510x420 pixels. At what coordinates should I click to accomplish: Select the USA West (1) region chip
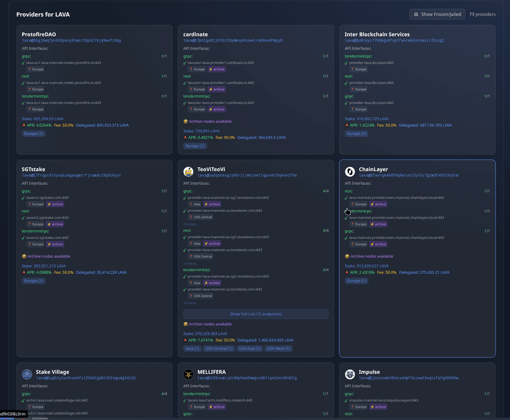coord(278,349)
